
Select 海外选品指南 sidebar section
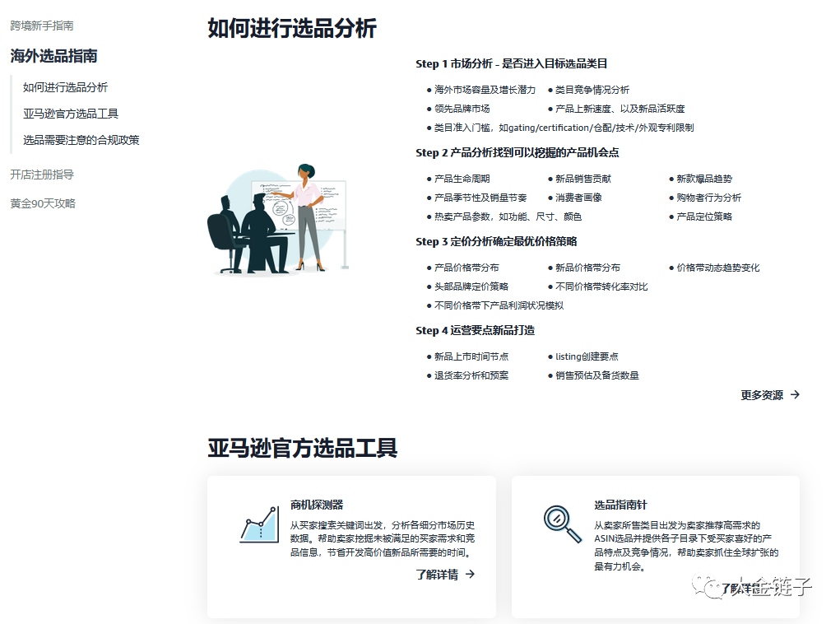53,56
